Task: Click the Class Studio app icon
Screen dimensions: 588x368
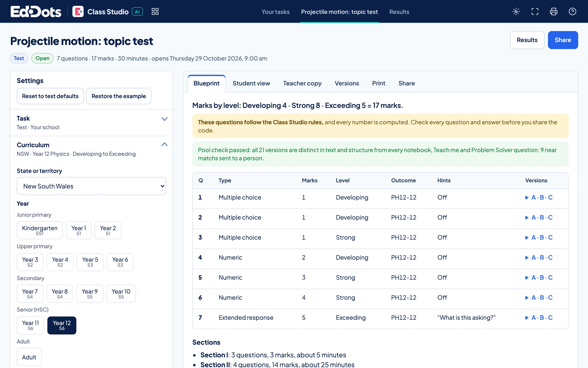Action: (78, 11)
